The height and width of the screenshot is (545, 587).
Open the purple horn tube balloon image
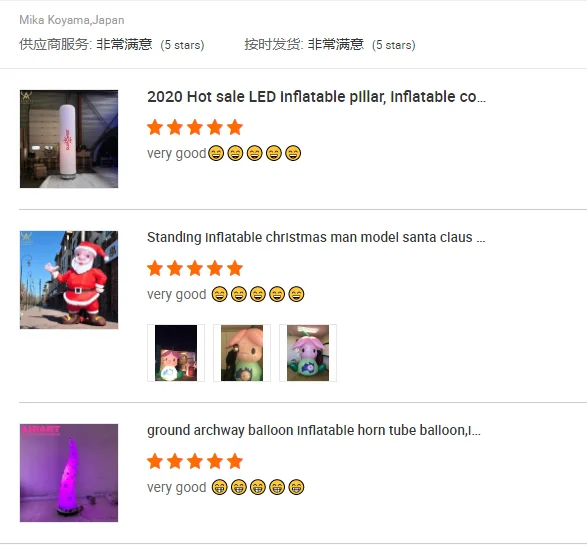tap(69, 473)
